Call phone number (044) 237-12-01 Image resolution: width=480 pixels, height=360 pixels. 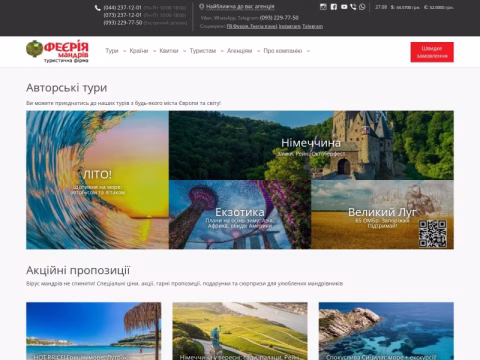click(122, 7)
